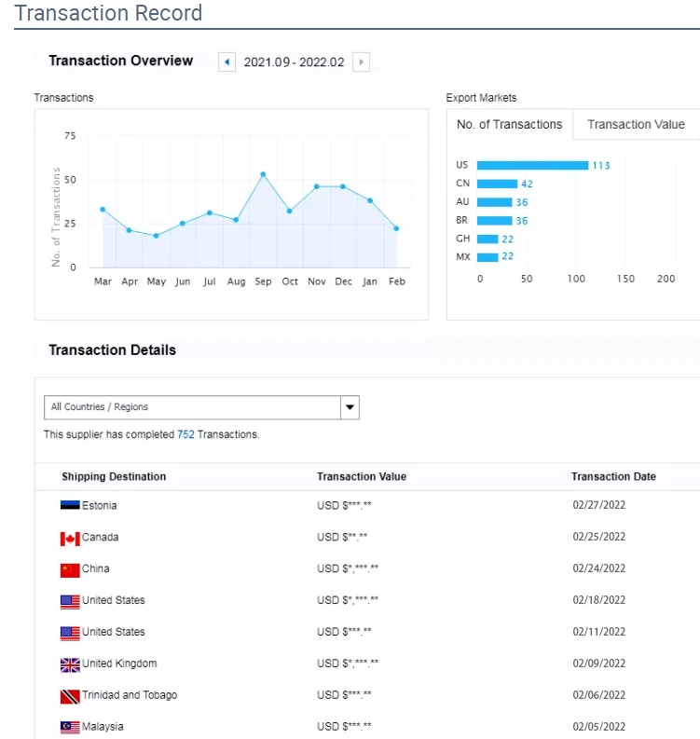This screenshot has height=739, width=700.
Task: Click the dropdown arrow for country filter
Action: click(x=350, y=407)
